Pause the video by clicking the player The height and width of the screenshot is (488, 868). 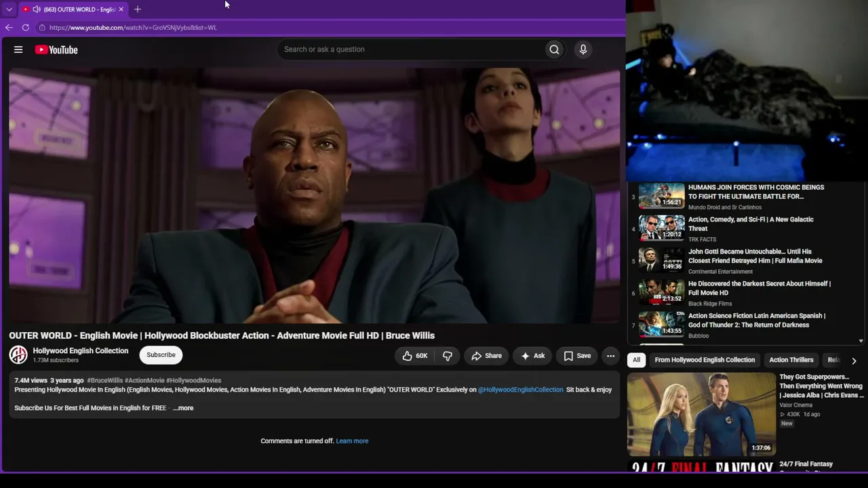coord(315,195)
